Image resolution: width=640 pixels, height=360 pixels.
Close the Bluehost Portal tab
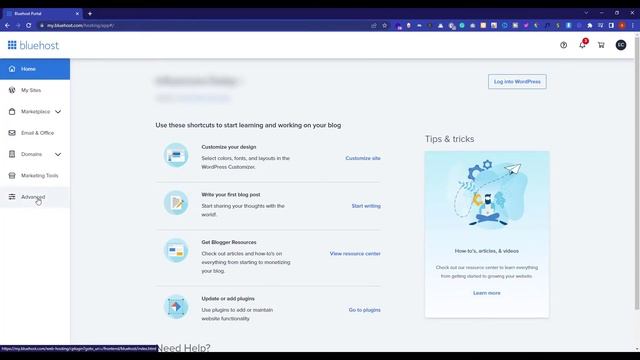tap(77, 13)
